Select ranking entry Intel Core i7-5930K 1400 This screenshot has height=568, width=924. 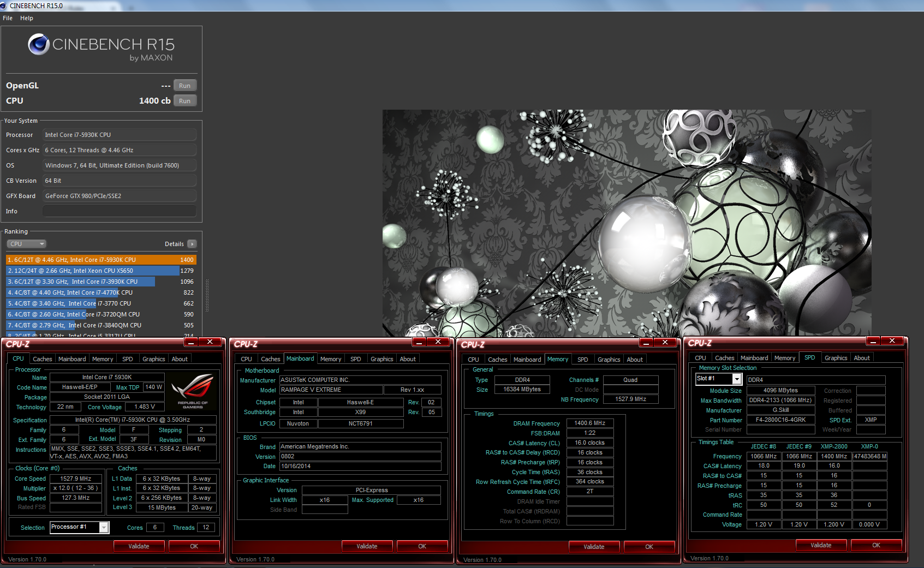(101, 260)
